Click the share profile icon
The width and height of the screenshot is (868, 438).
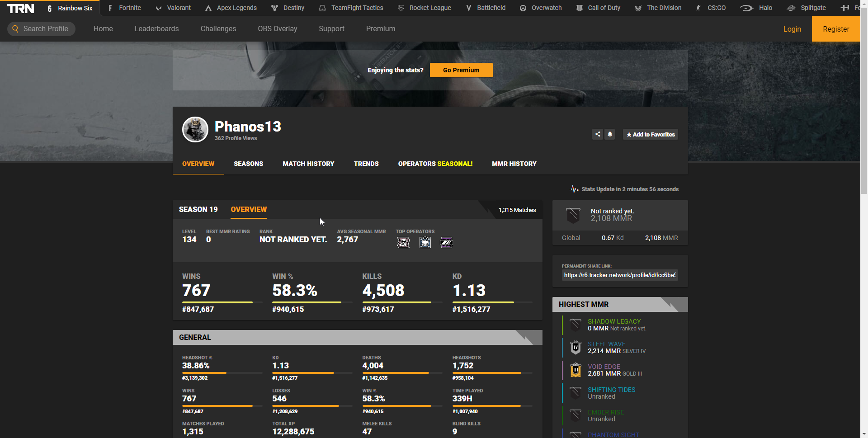[597, 134]
